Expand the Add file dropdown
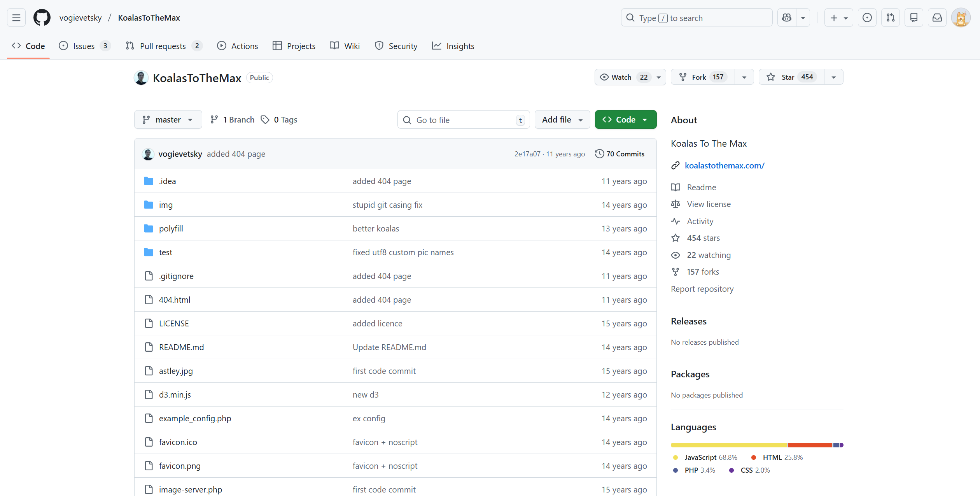980x496 pixels. click(562, 119)
